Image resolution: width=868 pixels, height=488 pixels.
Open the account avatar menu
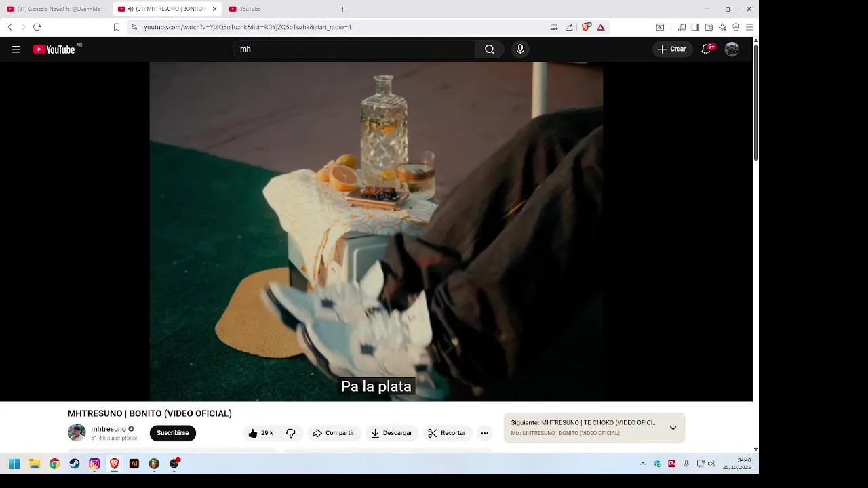[732, 49]
